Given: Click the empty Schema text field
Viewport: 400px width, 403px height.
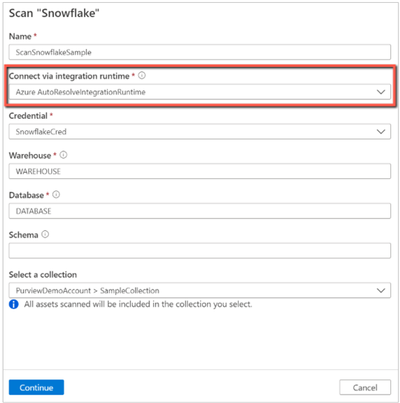Looking at the screenshot, I should [200, 251].
